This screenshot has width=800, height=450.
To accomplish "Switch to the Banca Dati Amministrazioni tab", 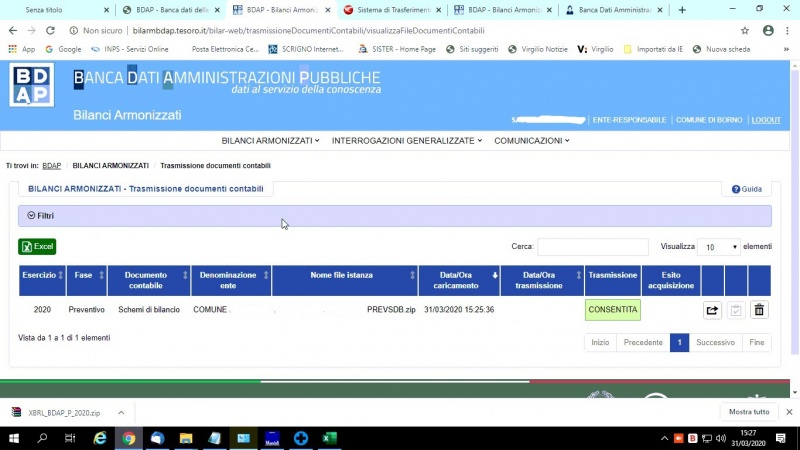I will pos(612,10).
